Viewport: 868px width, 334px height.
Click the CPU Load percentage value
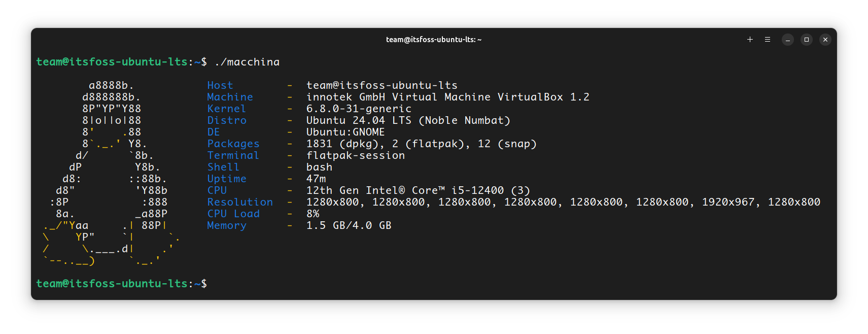(313, 213)
